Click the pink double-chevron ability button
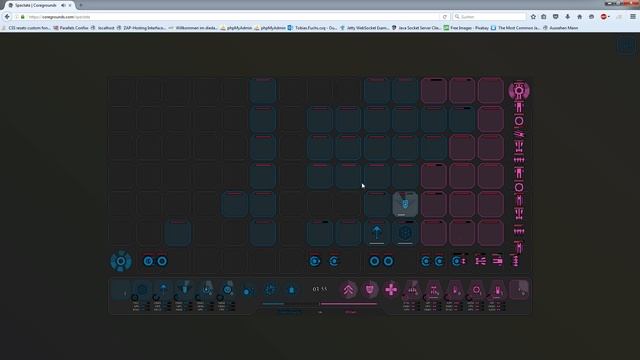This screenshot has width=640, height=360. (x=348, y=289)
